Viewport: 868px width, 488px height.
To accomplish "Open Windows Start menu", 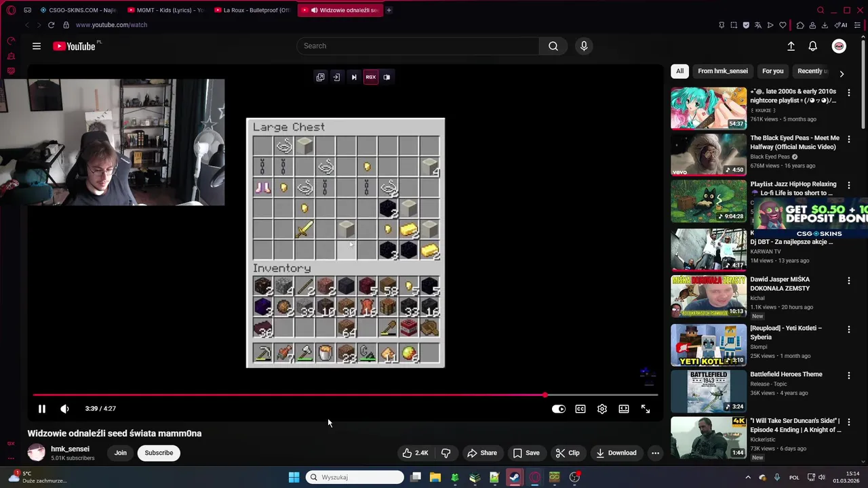I will 294,477.
